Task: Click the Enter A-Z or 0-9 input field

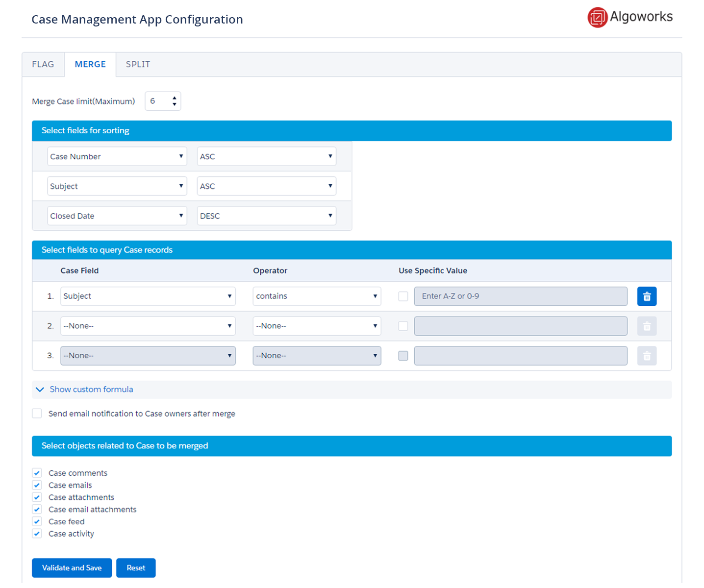Action: (x=520, y=296)
